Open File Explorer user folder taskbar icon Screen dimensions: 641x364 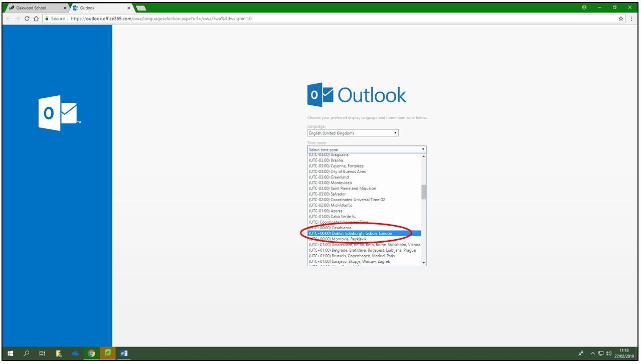tap(60, 353)
